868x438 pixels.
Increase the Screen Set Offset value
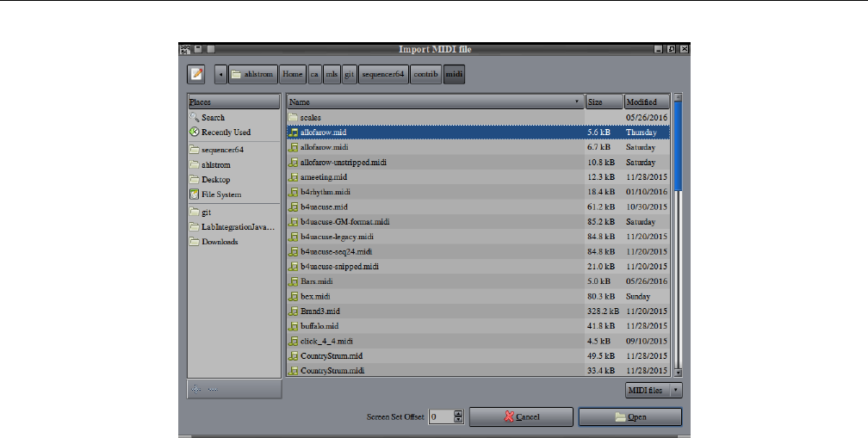(458, 414)
